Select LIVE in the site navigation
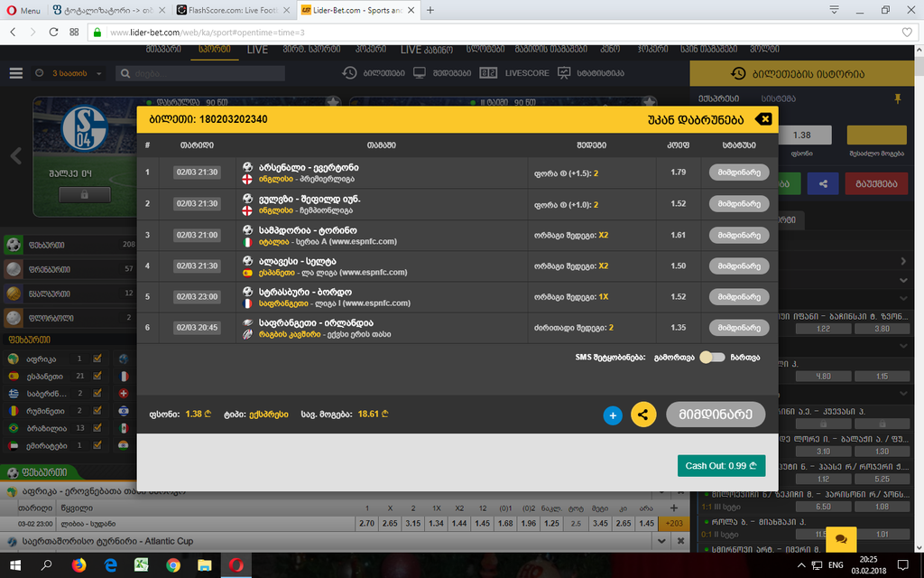Image resolution: width=924 pixels, height=578 pixels. (x=257, y=50)
